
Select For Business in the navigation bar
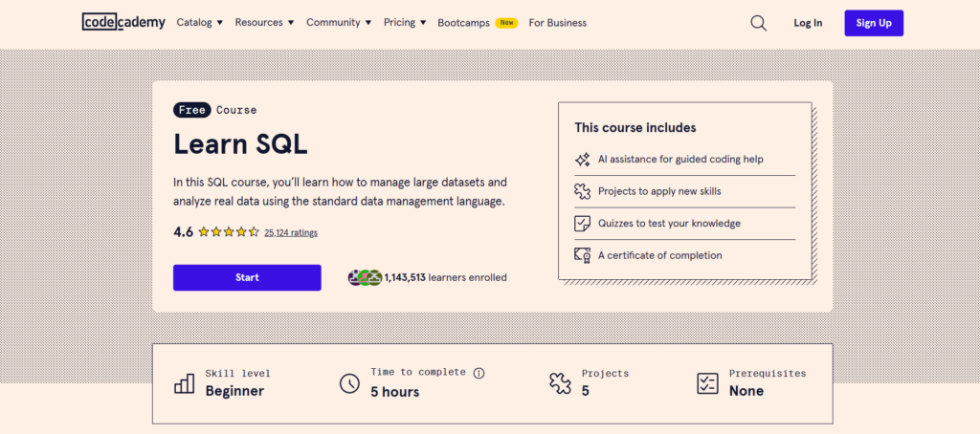pos(557,22)
